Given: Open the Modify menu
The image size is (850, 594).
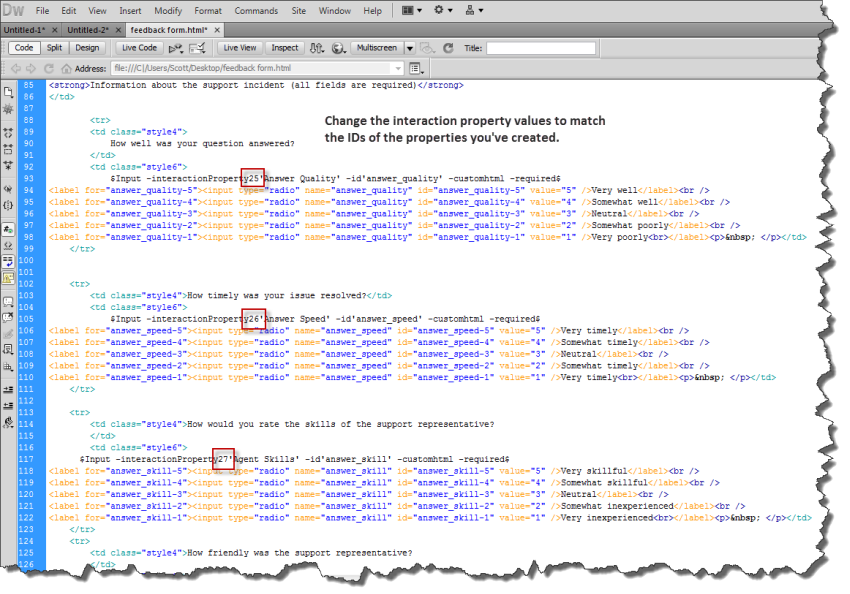Looking at the screenshot, I should pos(168,11).
